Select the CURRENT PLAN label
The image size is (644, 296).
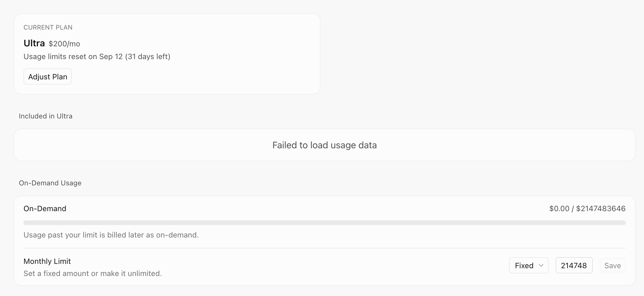point(48,28)
